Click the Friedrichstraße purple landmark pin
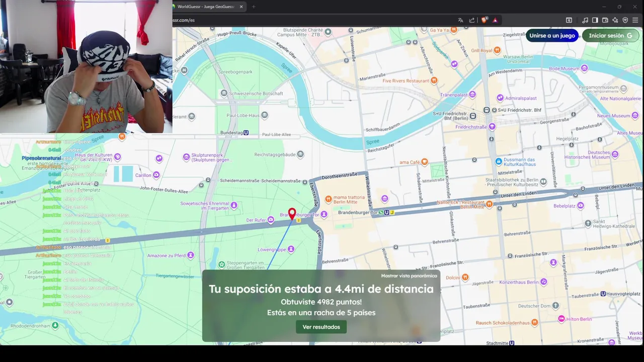Screen dimensions: 644x362 click(x=492, y=127)
